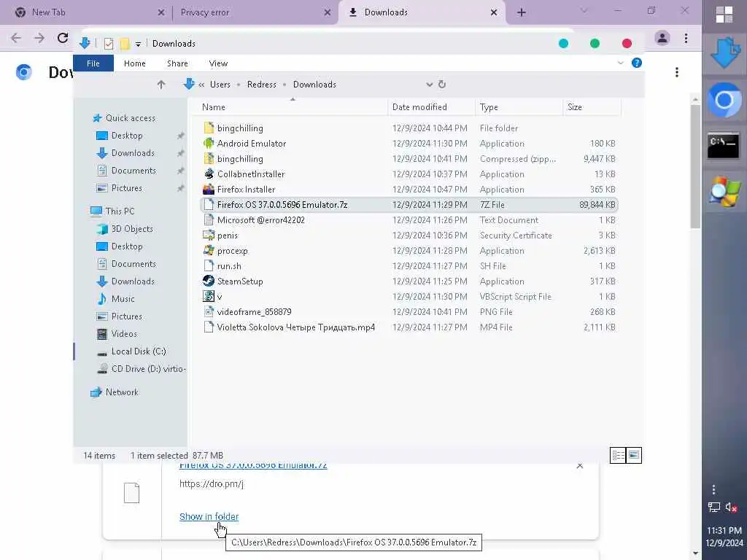Click the network tray icon
The width and height of the screenshot is (747, 560).
(713, 507)
